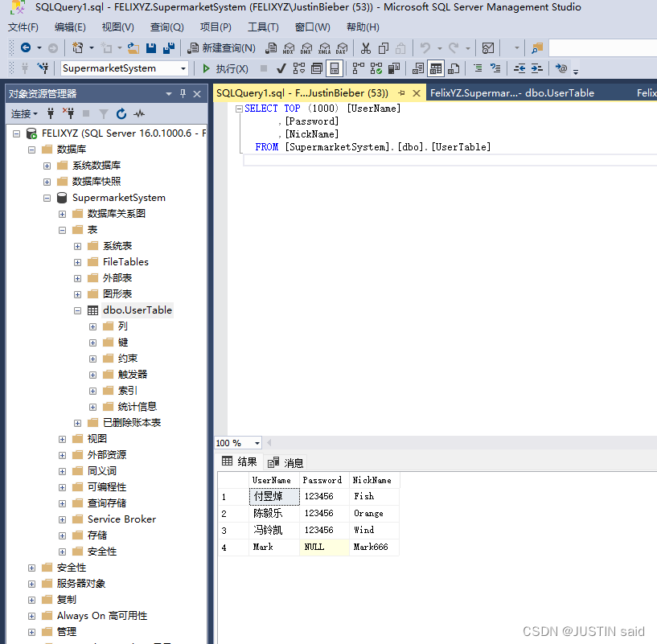Select row header number 3

[x=233, y=531]
